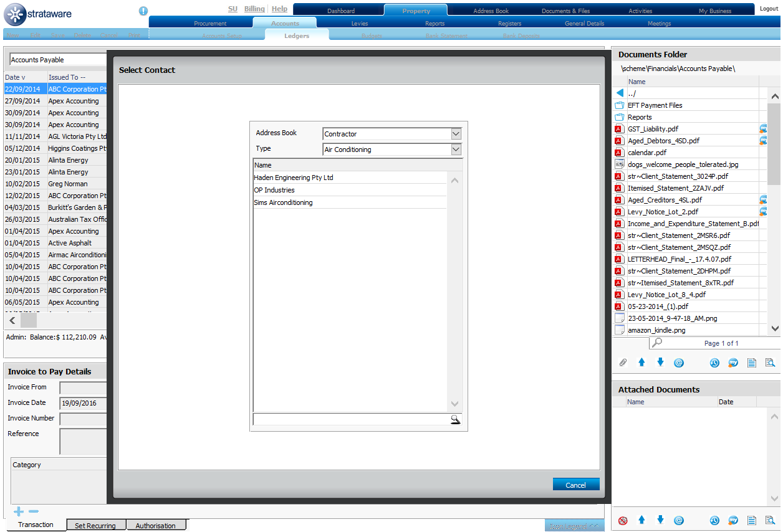Click the history clock icon under Documents Folder

coord(714,363)
